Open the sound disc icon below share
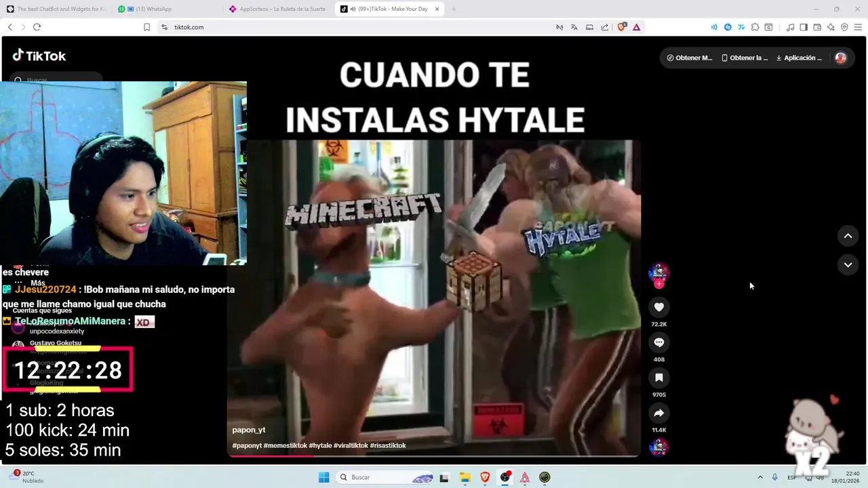The height and width of the screenshot is (488, 868). 658,447
